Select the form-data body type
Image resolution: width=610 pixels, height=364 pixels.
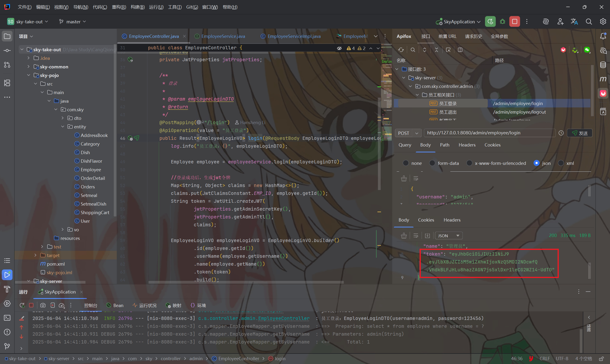click(x=432, y=163)
